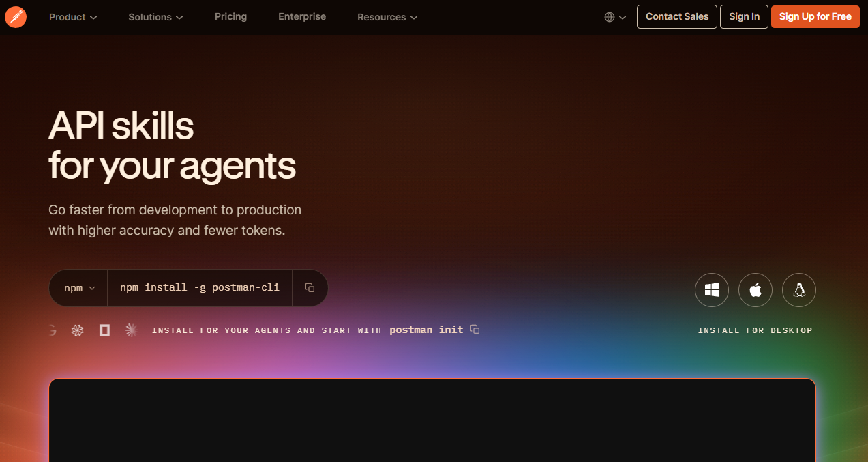Click the Contact Sales button
868x462 pixels.
[677, 16]
